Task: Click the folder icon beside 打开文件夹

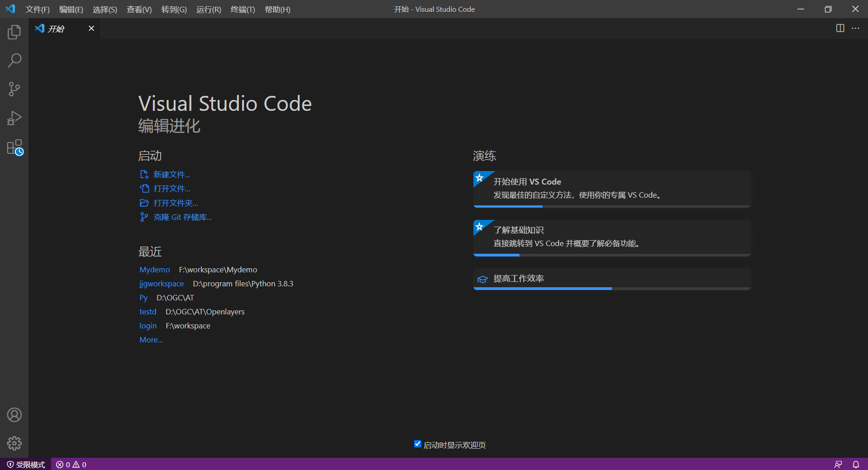Action: coord(144,203)
